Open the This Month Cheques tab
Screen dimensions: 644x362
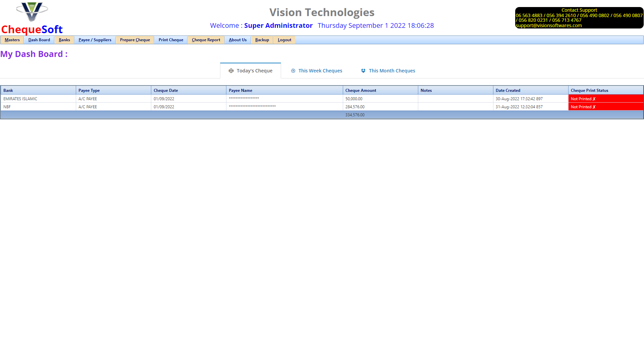(x=392, y=71)
